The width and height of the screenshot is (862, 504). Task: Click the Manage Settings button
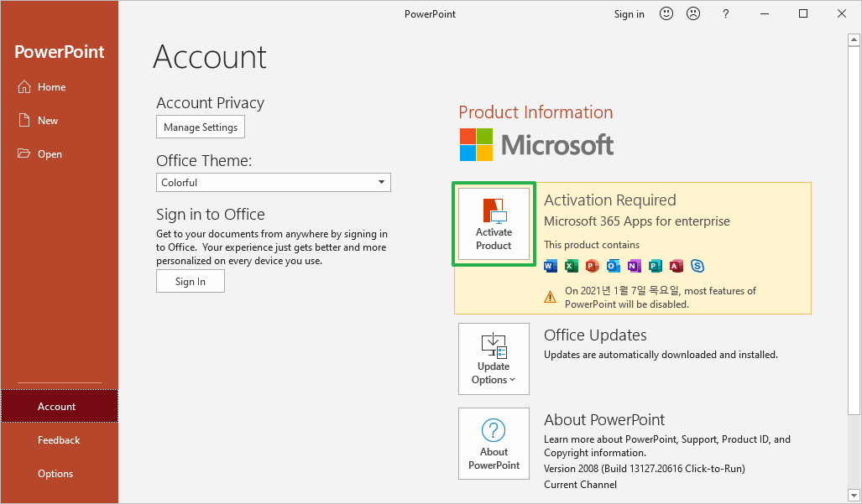pyautogui.click(x=201, y=127)
